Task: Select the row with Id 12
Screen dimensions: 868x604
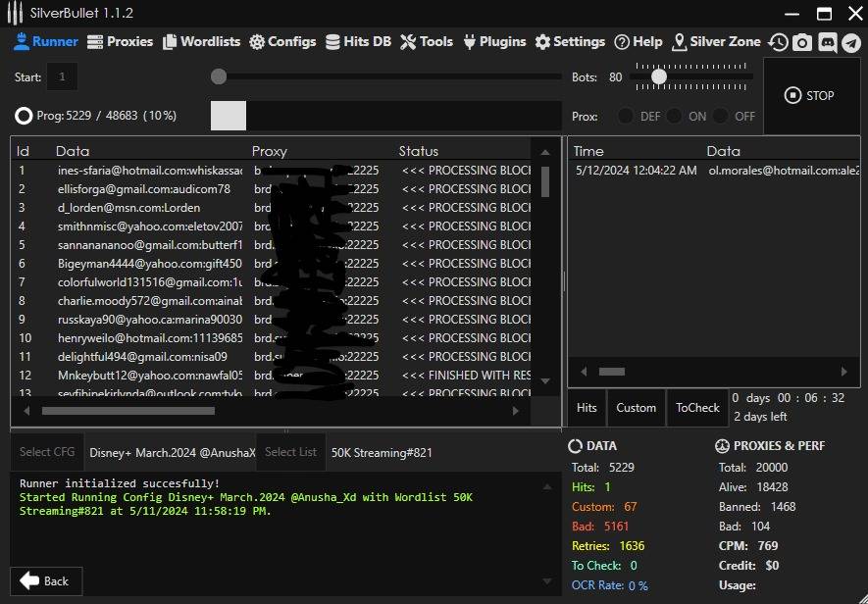Action: [x=272, y=376]
